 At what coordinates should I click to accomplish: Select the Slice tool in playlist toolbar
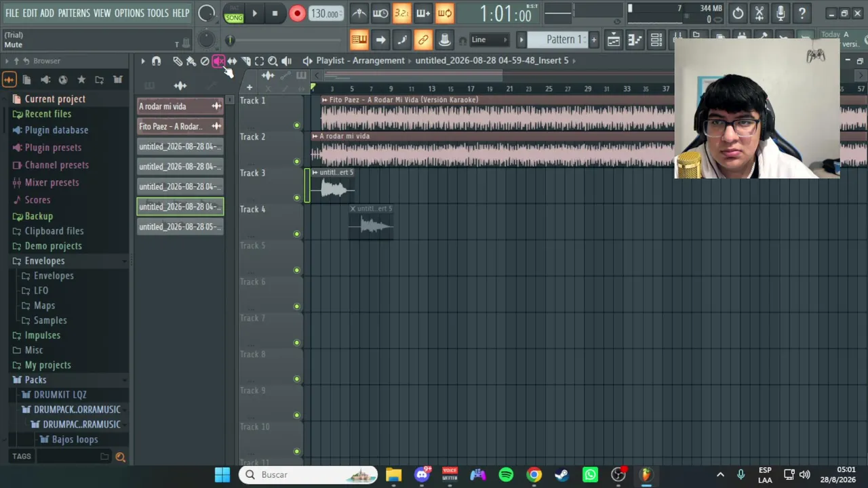coord(245,61)
